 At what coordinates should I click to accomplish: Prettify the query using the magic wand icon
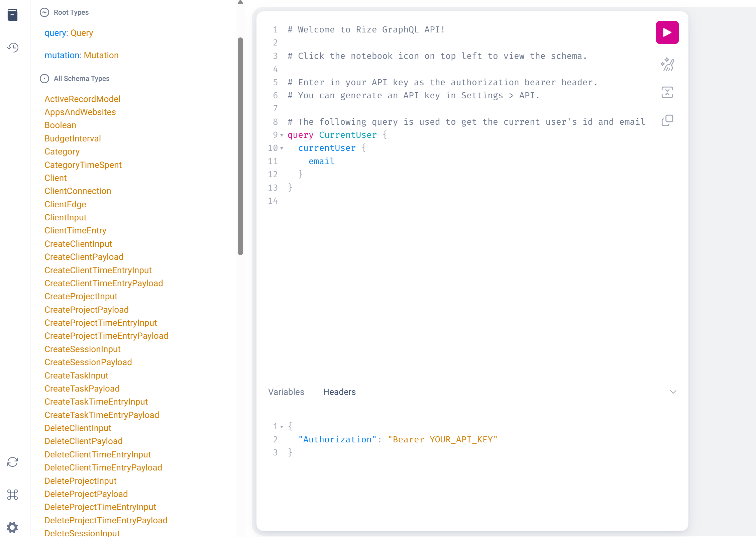click(x=667, y=64)
